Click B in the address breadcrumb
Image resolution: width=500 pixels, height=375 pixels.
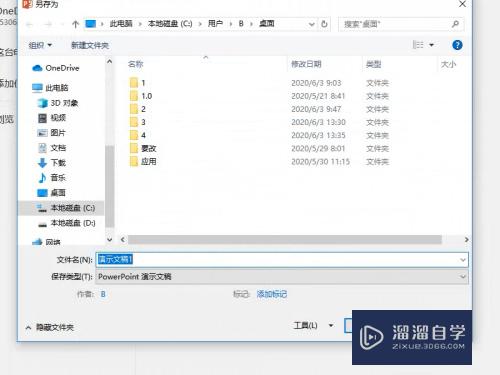[x=241, y=24]
